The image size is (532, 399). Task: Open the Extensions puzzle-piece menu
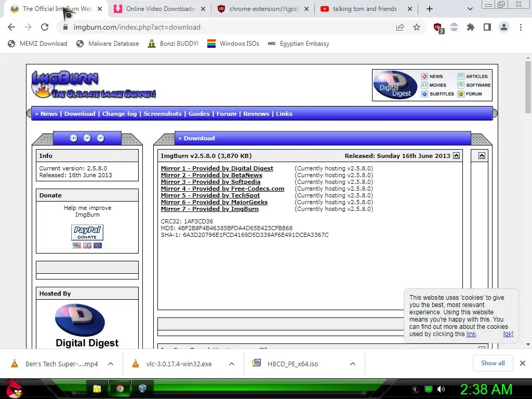coord(471,27)
